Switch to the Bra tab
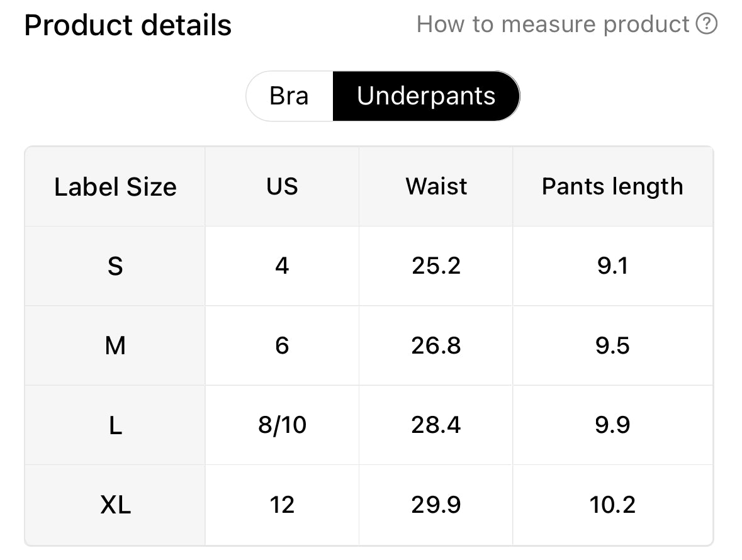742x560 pixels. coord(289,96)
